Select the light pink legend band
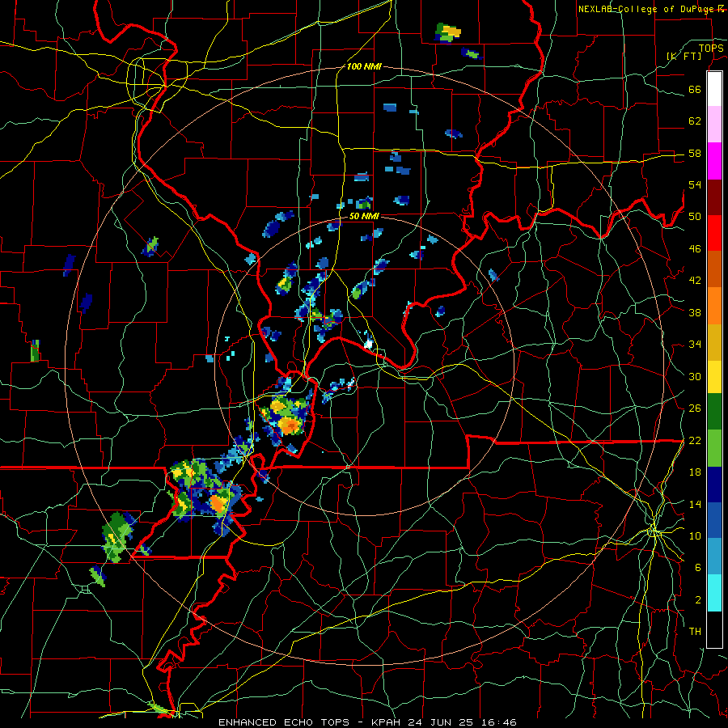 point(714,125)
